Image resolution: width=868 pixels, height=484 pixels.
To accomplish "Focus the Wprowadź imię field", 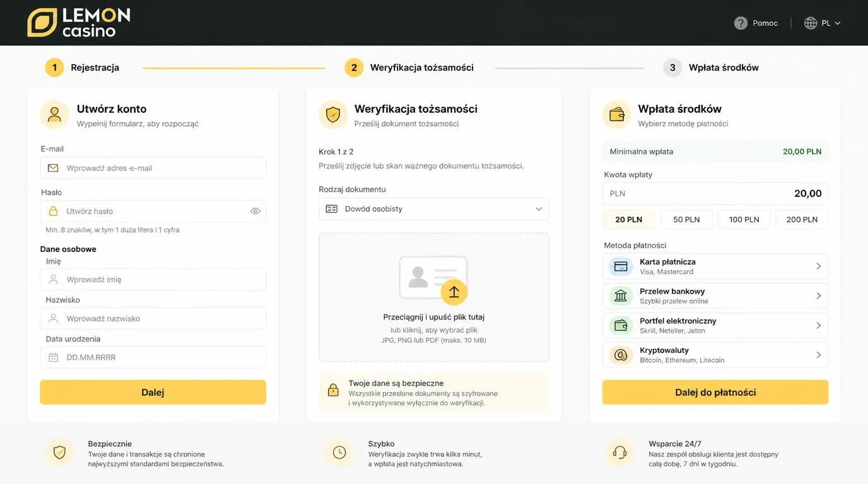I will (153, 279).
